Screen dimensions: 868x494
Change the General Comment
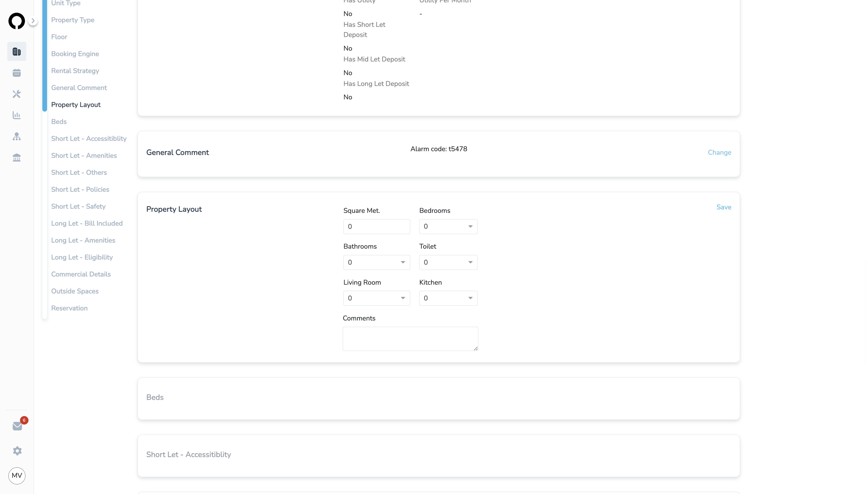tap(719, 153)
